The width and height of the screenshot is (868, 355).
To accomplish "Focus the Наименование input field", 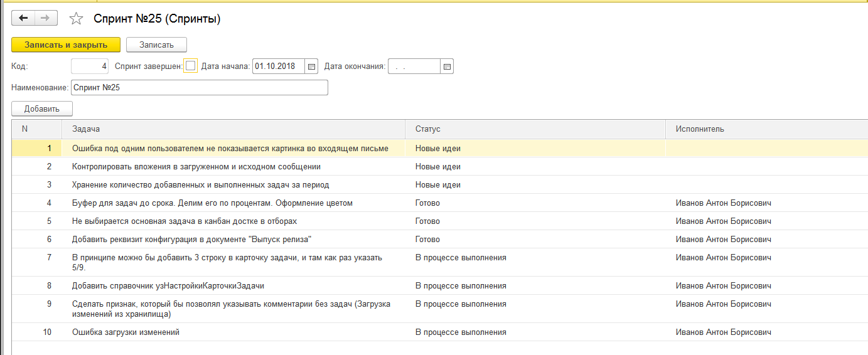I will (x=200, y=88).
